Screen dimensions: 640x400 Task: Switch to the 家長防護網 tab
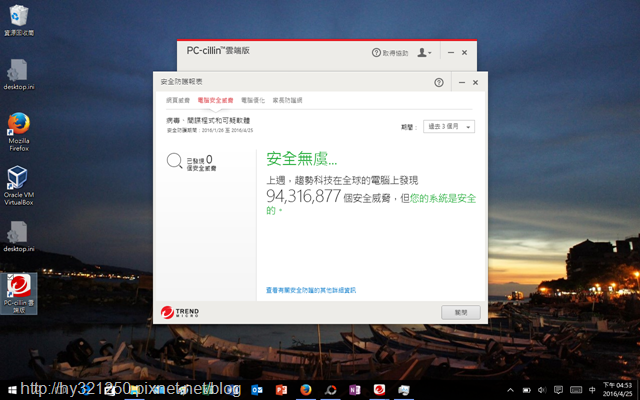(x=287, y=100)
